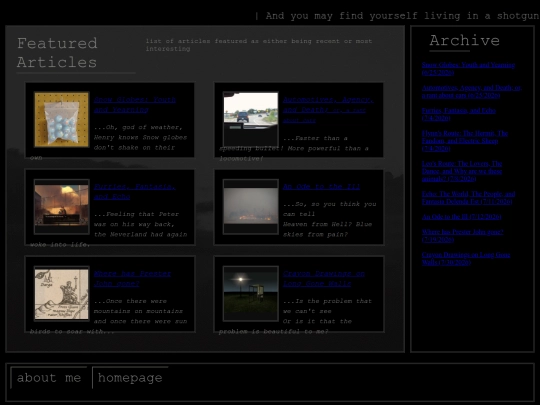The width and height of the screenshot is (540, 405).
Task: Click the 'Archive' heading
Action: pos(464,40)
